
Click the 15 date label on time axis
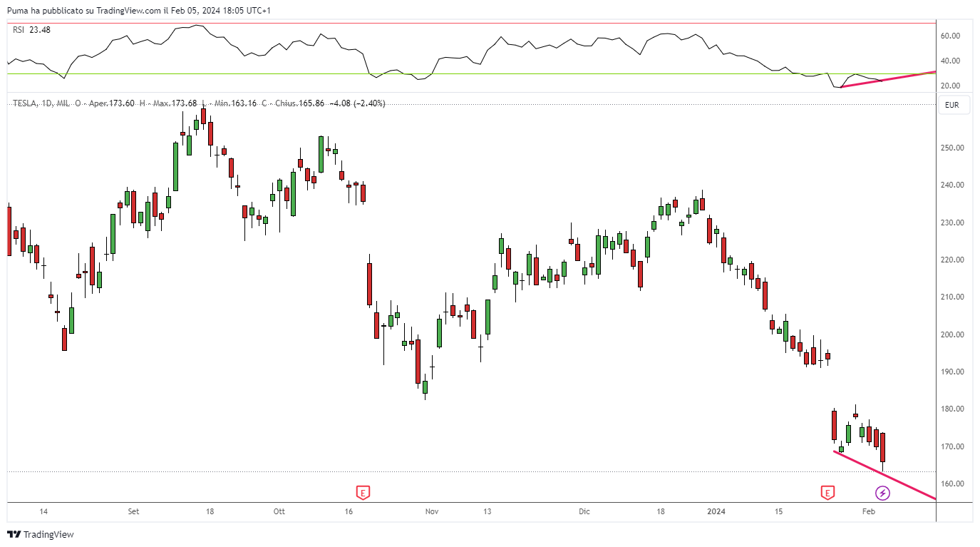(779, 511)
